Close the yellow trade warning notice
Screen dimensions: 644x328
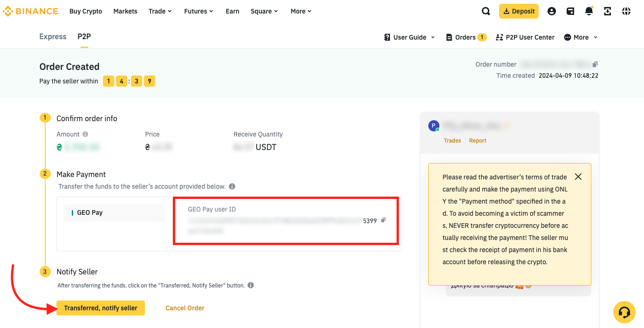click(x=578, y=177)
